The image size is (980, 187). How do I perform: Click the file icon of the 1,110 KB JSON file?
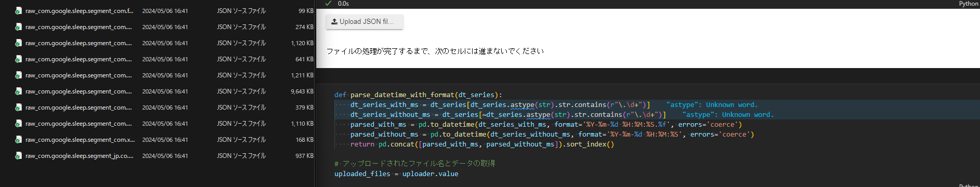18,124
